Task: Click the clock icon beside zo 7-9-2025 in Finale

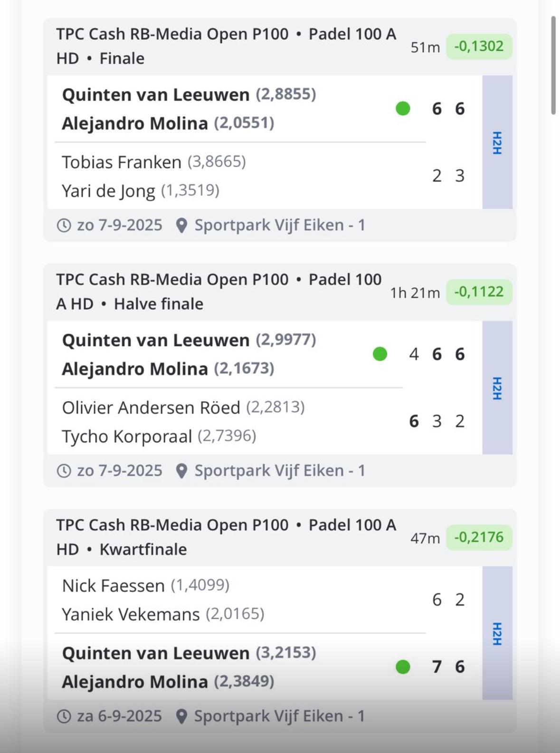Action: click(x=64, y=225)
